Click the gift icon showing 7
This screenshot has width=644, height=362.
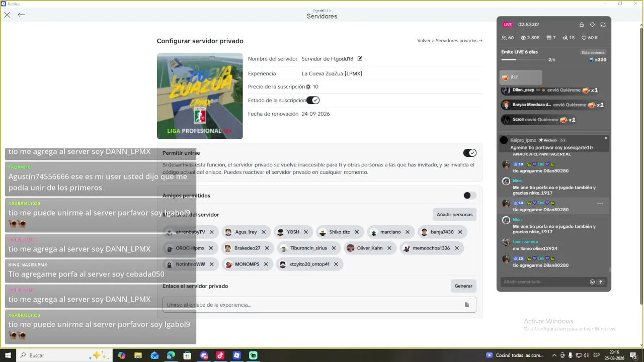(x=549, y=38)
